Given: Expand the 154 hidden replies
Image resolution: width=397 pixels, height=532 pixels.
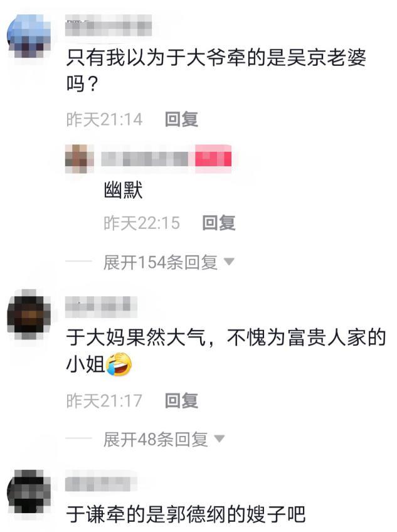Looking at the screenshot, I should click(x=161, y=262).
